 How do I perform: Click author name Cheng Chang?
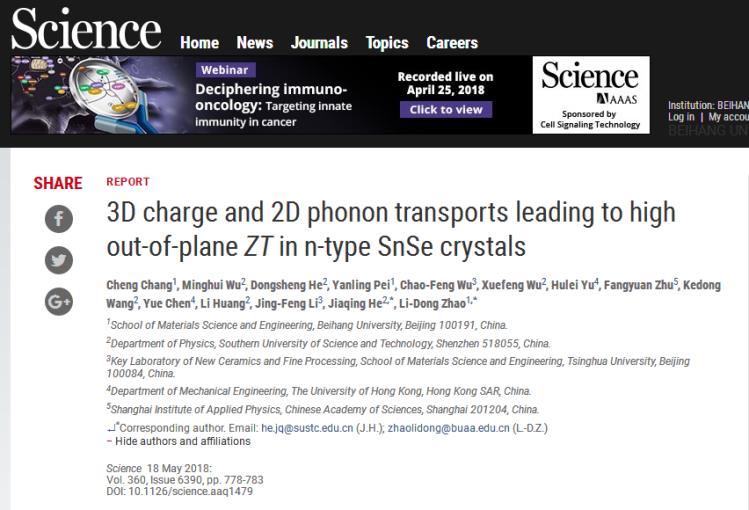tap(139, 285)
